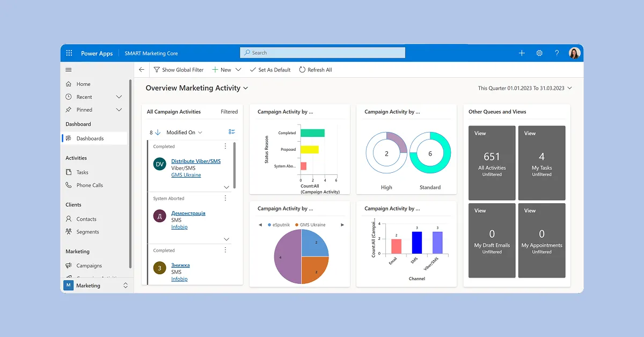Select Dashboards in the sidebar

[x=90, y=138]
